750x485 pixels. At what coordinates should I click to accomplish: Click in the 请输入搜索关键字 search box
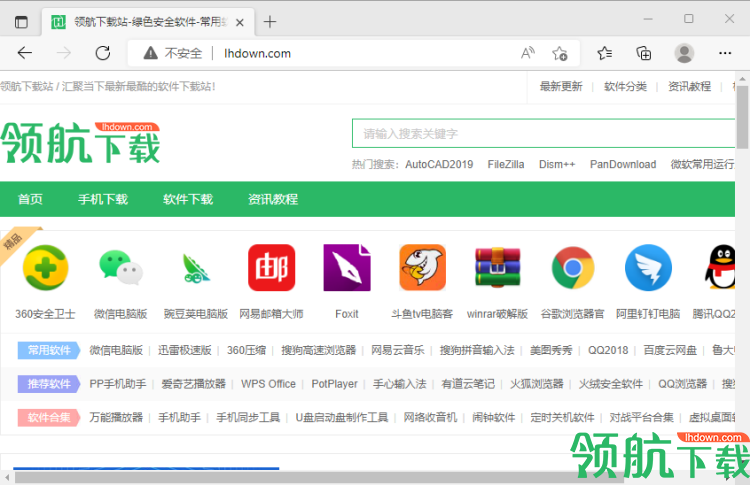click(x=543, y=133)
